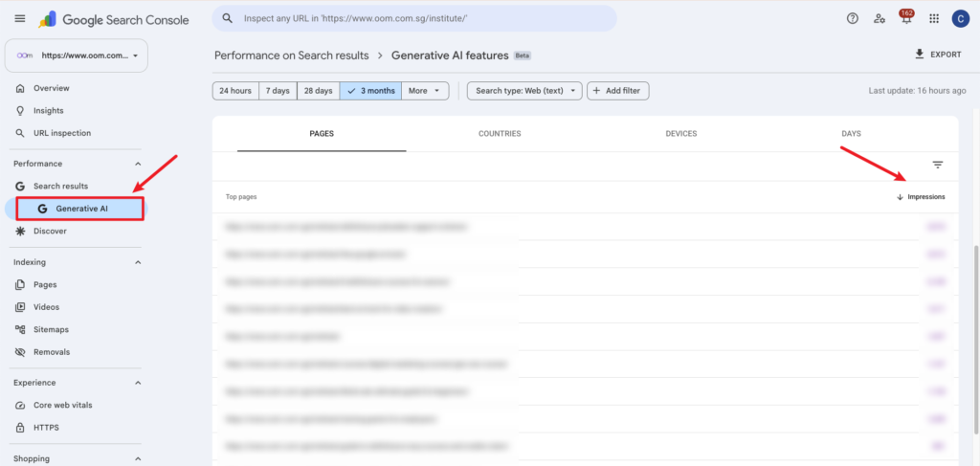
Task: Click the Add filter button
Action: tap(618, 91)
